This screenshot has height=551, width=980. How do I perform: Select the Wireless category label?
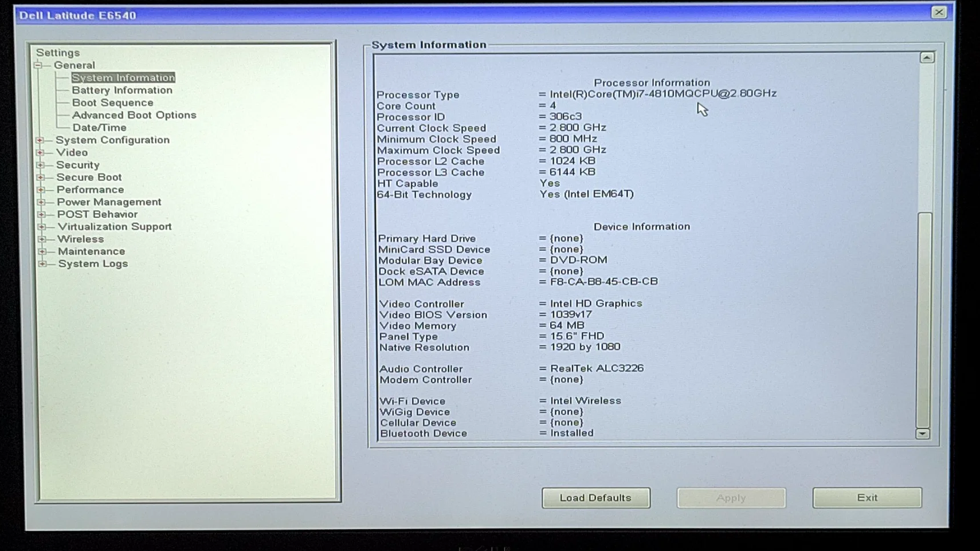81,239
